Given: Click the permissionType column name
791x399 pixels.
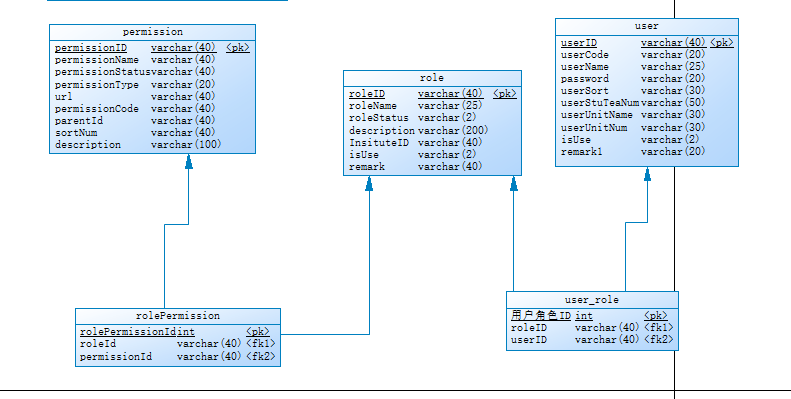Looking at the screenshot, I should (x=96, y=84).
